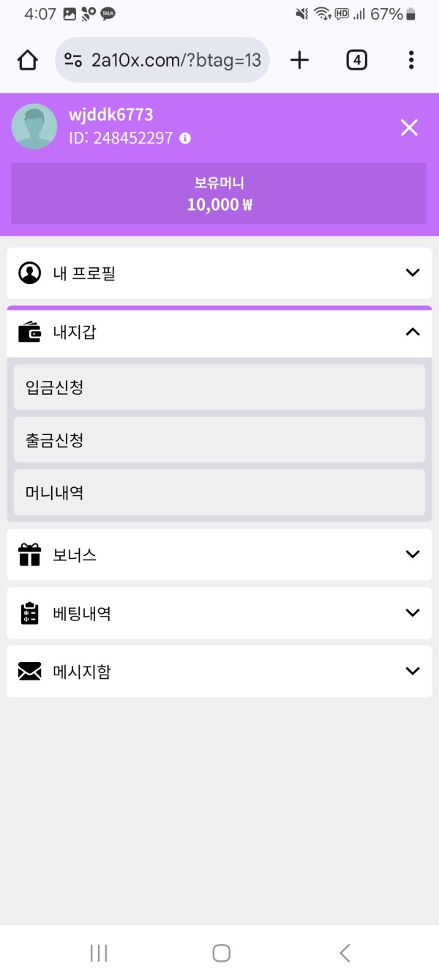Tap the 베팅내역 clipboard icon

click(x=30, y=613)
